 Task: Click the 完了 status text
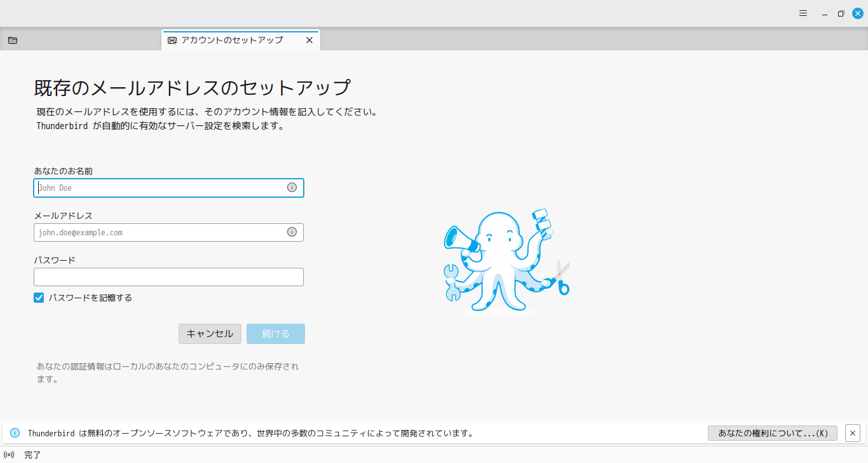(x=32, y=454)
